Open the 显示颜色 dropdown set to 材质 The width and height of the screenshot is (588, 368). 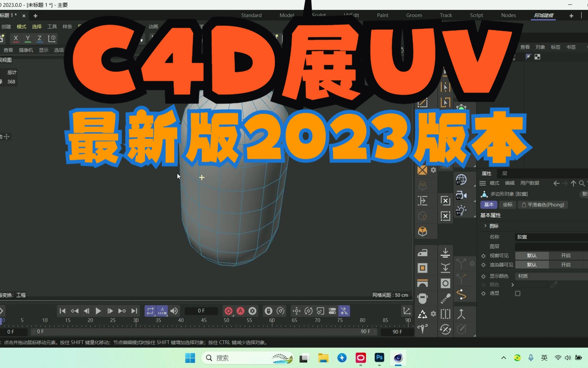pyautogui.click(x=551, y=276)
